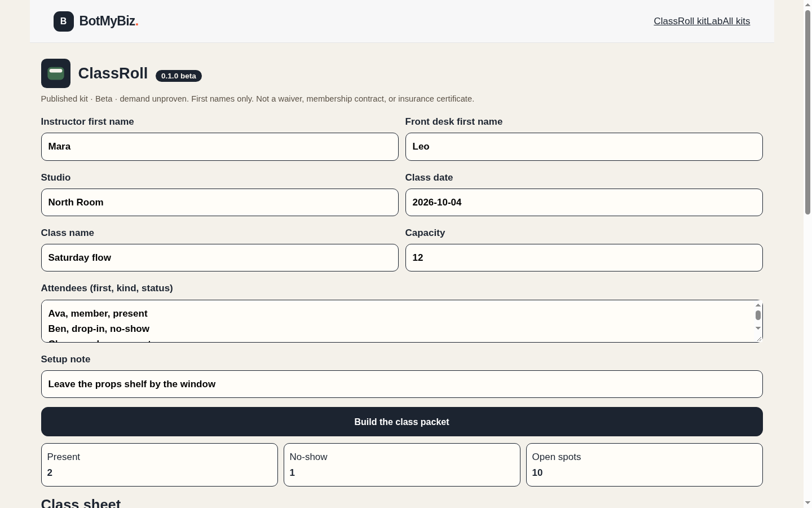Screen dimensions: 812x508
Task: Click the "Attendees (first, kind, status)" label
Action: pos(107,288)
